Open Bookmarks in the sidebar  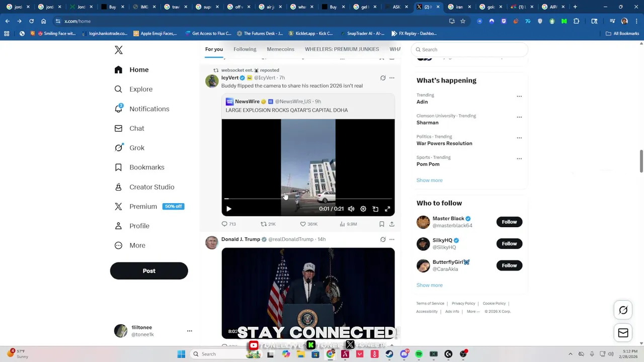(x=139, y=167)
